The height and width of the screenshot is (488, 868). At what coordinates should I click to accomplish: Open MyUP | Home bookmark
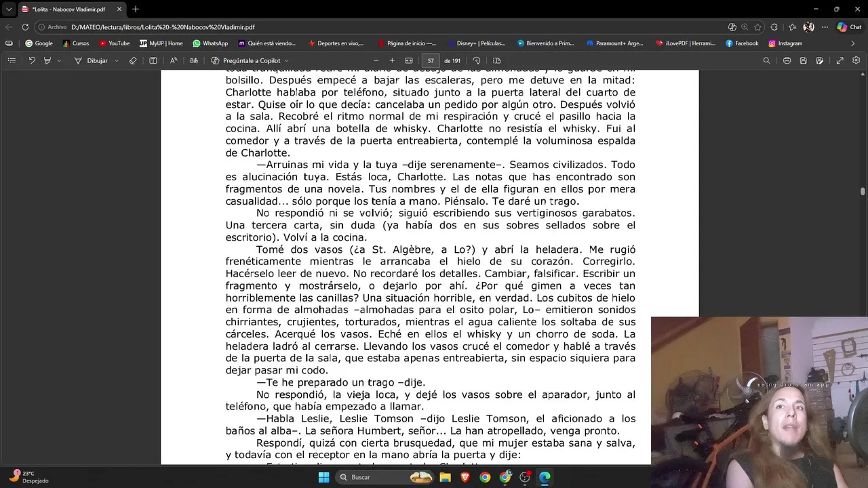[x=161, y=43]
